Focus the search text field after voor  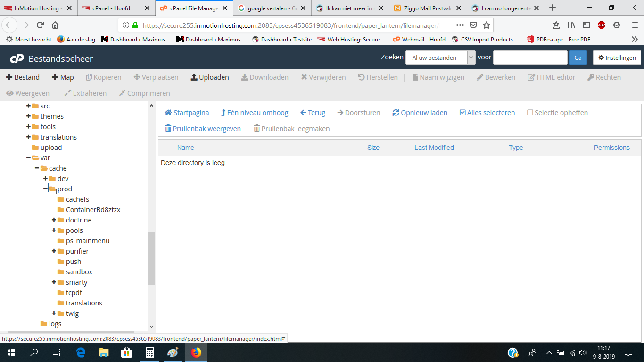coord(530,58)
